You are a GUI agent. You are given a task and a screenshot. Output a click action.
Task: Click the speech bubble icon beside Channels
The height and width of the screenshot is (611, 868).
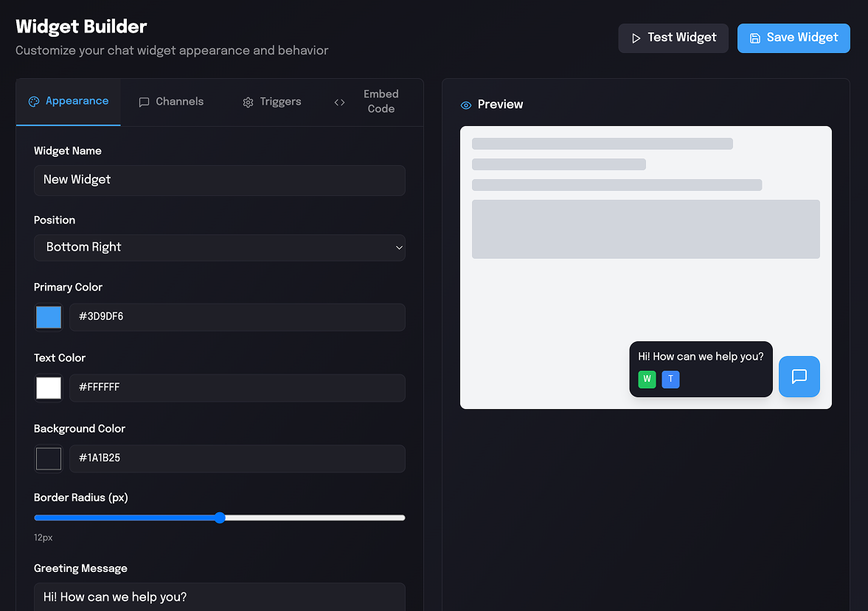click(x=144, y=102)
